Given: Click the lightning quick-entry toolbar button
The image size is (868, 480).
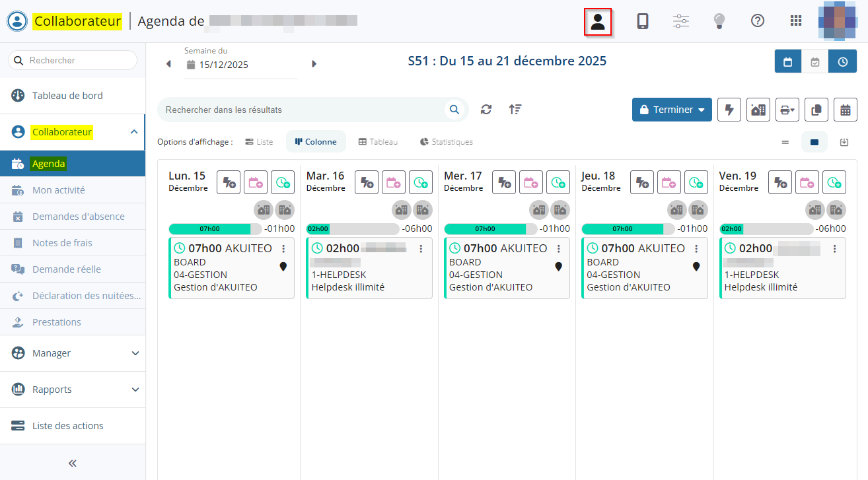Looking at the screenshot, I should click(x=729, y=110).
